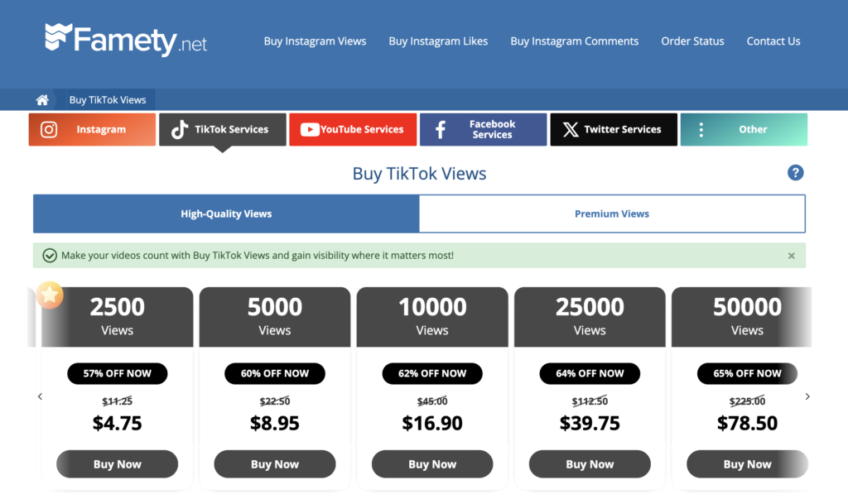The image size is (848, 504).
Task: Select the High-Quality Views tab
Action: (225, 214)
